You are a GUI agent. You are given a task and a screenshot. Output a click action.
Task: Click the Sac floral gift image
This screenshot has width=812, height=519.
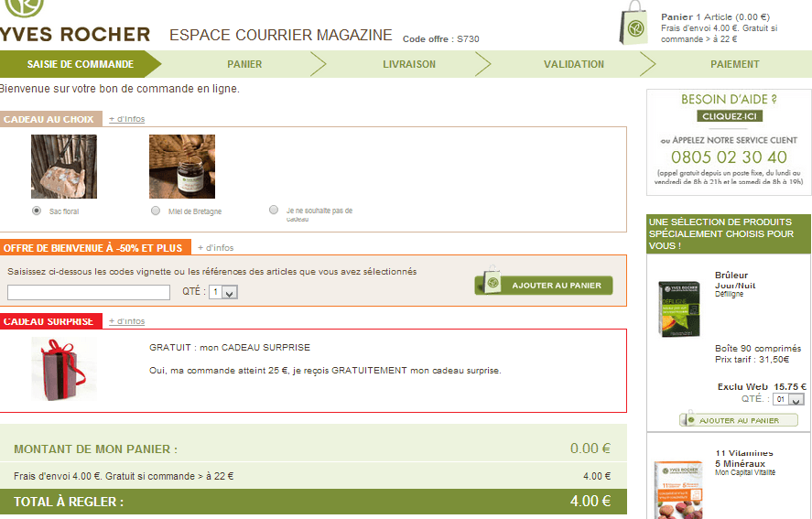pos(64,167)
